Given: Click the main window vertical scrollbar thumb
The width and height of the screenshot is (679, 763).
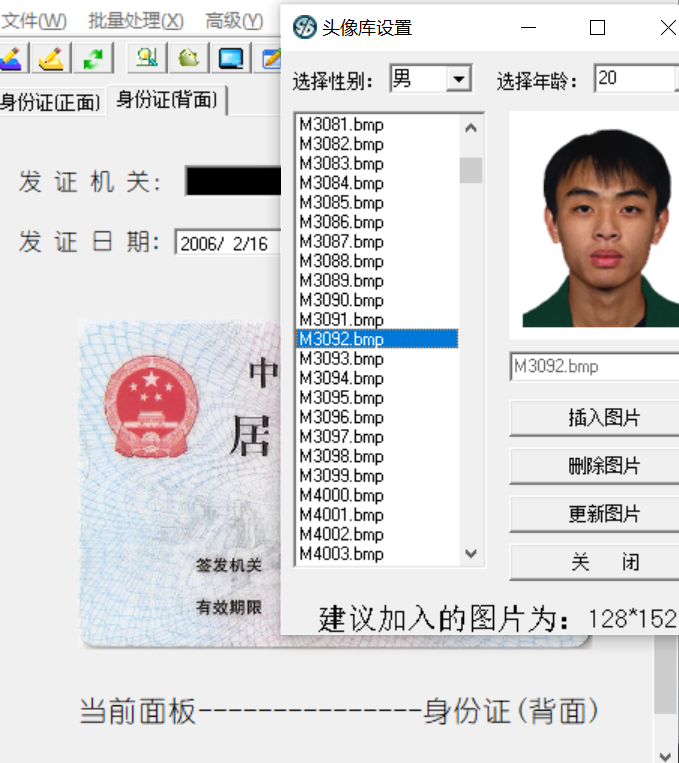Looking at the screenshot, I should tap(666, 675).
